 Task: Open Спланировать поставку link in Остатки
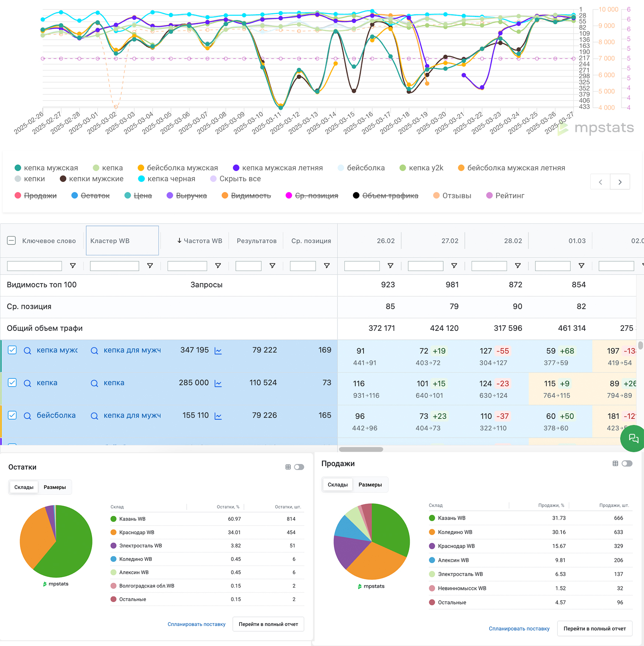pyautogui.click(x=196, y=624)
